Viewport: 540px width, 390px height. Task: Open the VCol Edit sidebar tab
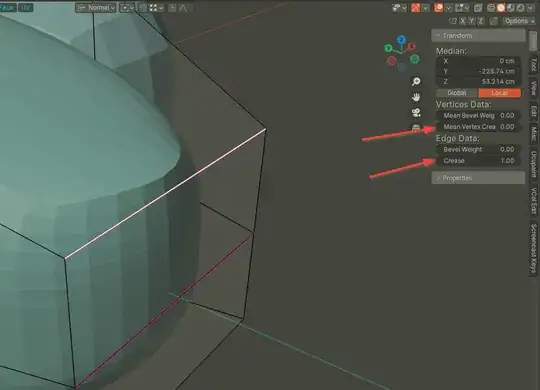click(534, 201)
